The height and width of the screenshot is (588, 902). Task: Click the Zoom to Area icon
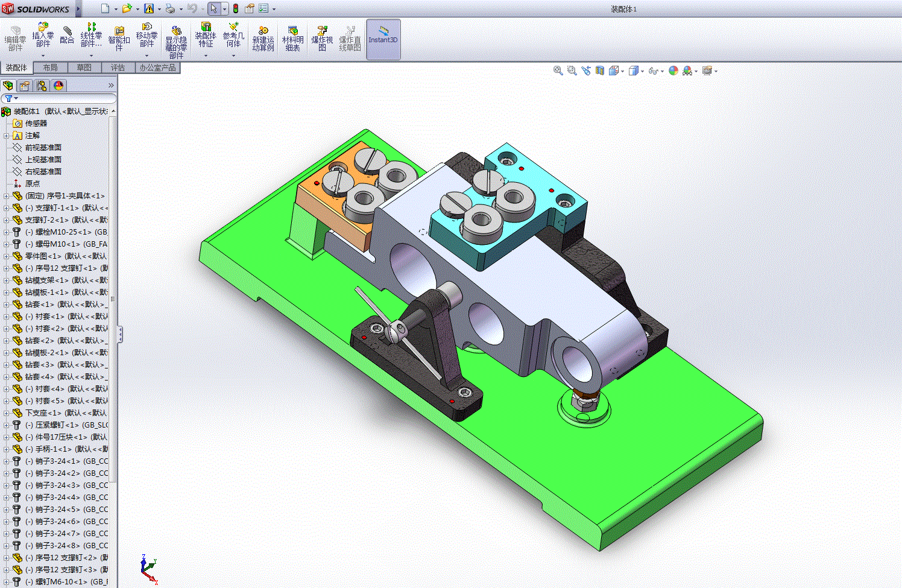(572, 71)
